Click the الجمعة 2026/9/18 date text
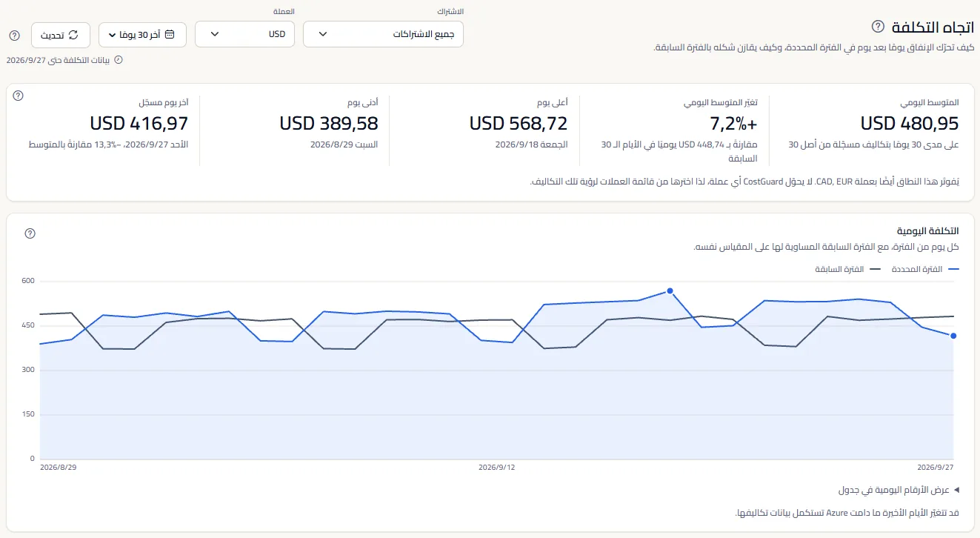The image size is (980, 538). (x=532, y=145)
